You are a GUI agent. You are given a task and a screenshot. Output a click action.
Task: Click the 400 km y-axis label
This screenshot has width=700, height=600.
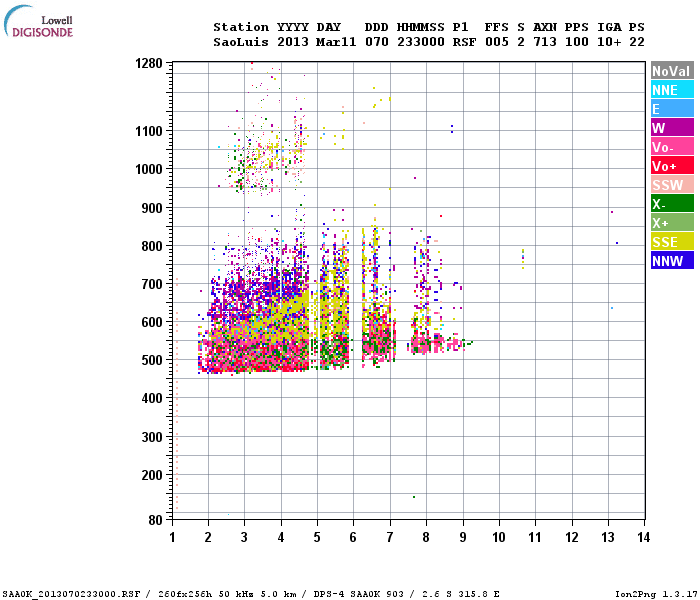152,398
